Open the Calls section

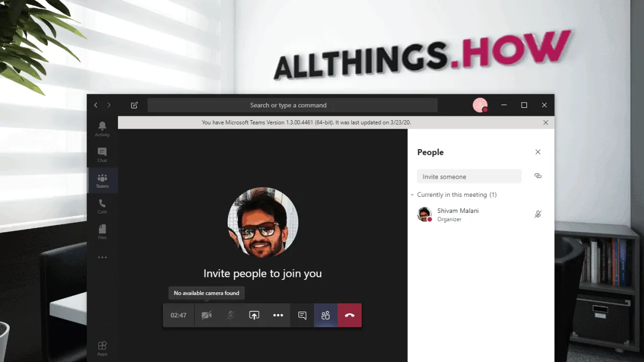tap(102, 206)
